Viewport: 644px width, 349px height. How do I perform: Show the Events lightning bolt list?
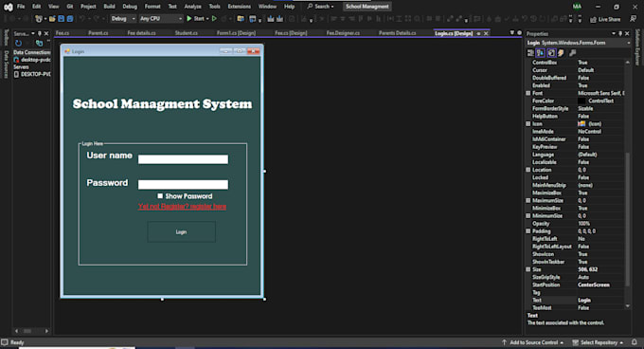[x=561, y=53]
